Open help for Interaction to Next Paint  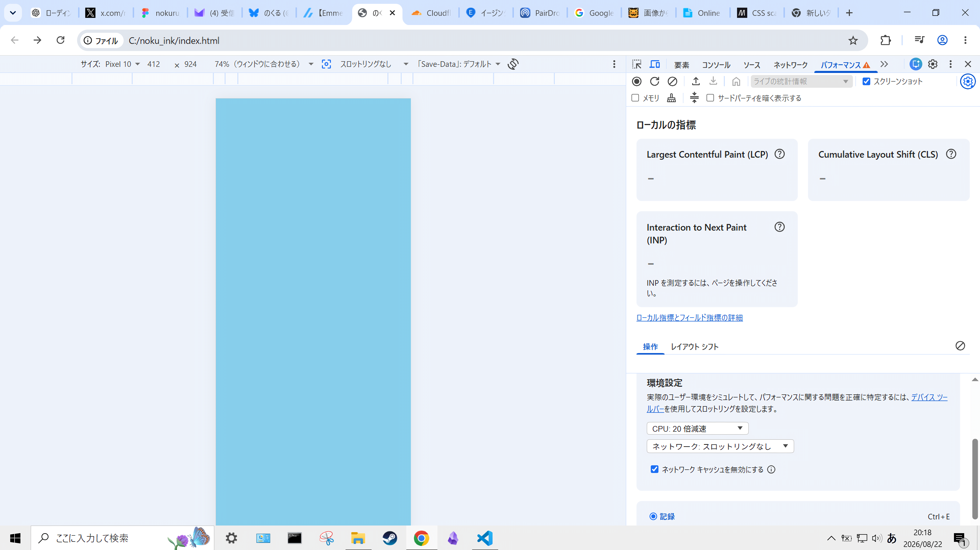click(780, 227)
